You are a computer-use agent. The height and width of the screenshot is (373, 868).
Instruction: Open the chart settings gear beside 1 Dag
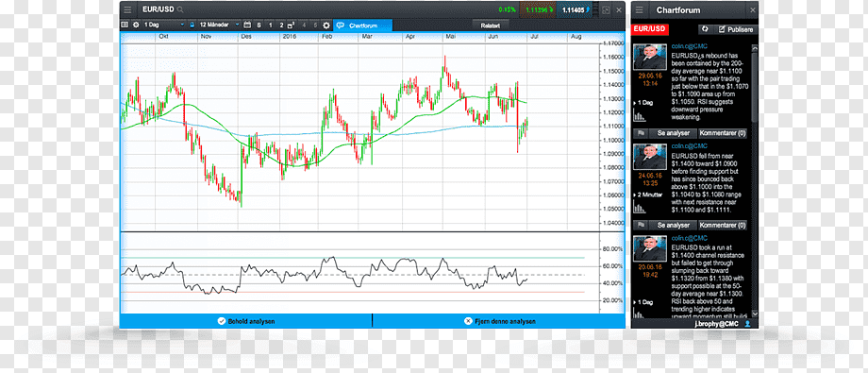tap(136, 25)
